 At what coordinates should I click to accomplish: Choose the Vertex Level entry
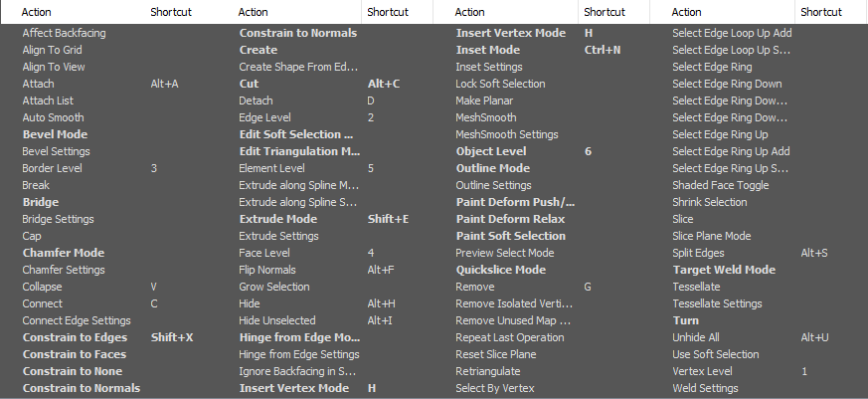tap(703, 371)
